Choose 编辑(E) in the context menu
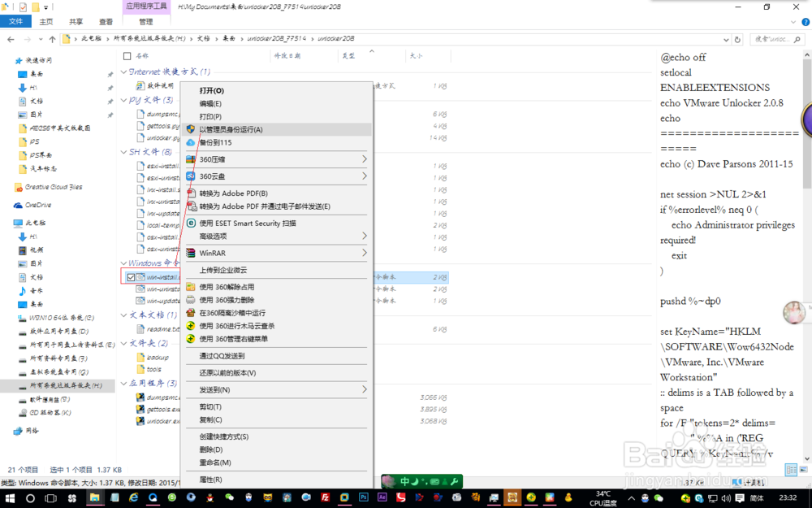Image resolution: width=812 pixels, height=508 pixels. pyautogui.click(x=210, y=104)
